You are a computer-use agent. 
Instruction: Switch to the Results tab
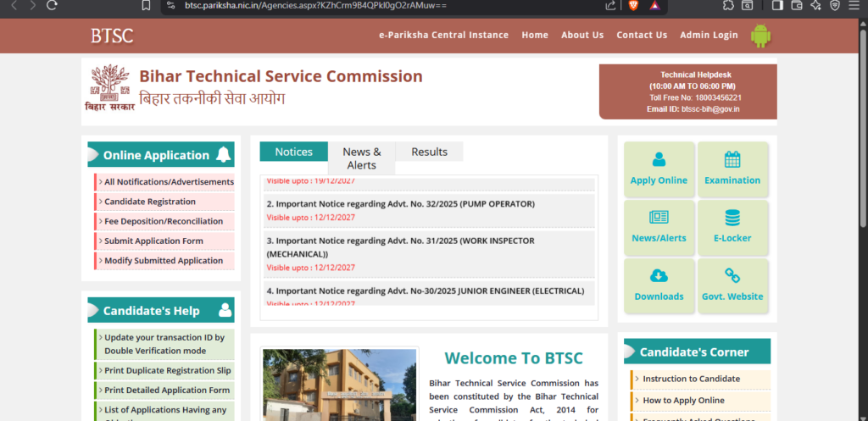pyautogui.click(x=430, y=152)
